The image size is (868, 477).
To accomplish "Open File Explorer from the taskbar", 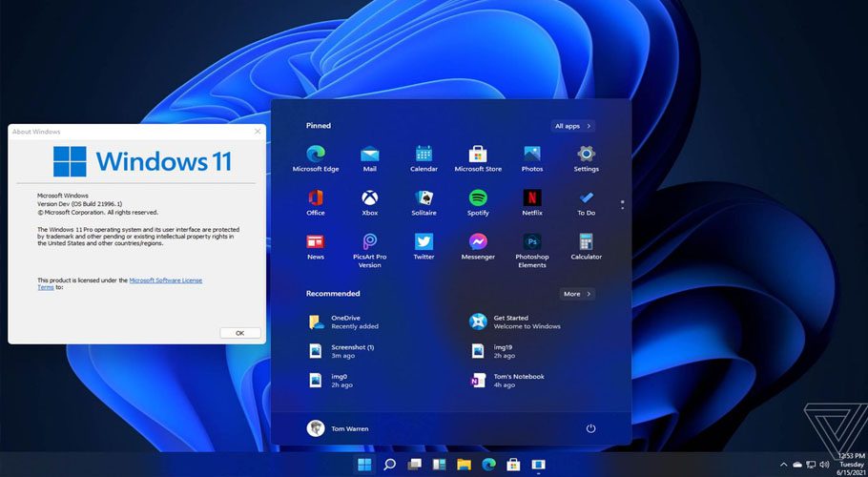I will tap(464, 465).
